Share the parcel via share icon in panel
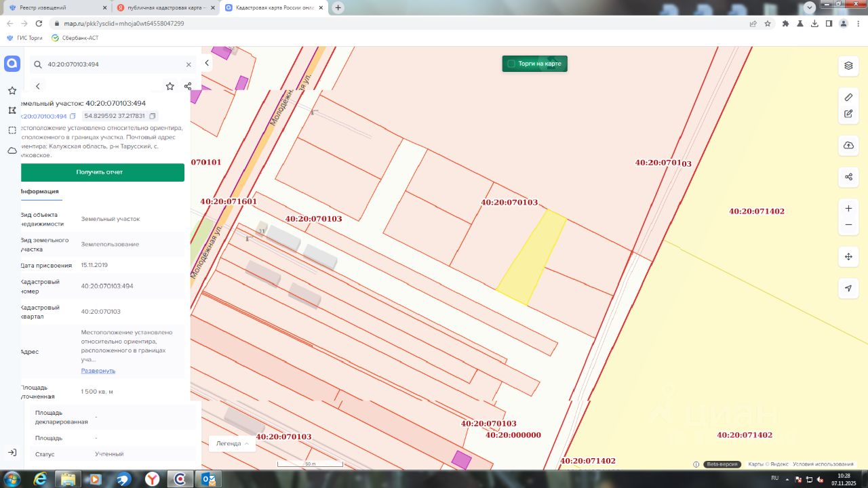The width and height of the screenshot is (868, 488). tap(188, 86)
